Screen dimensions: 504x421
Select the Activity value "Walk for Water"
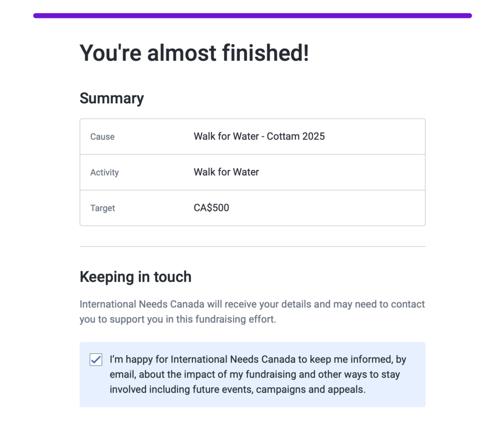point(226,172)
